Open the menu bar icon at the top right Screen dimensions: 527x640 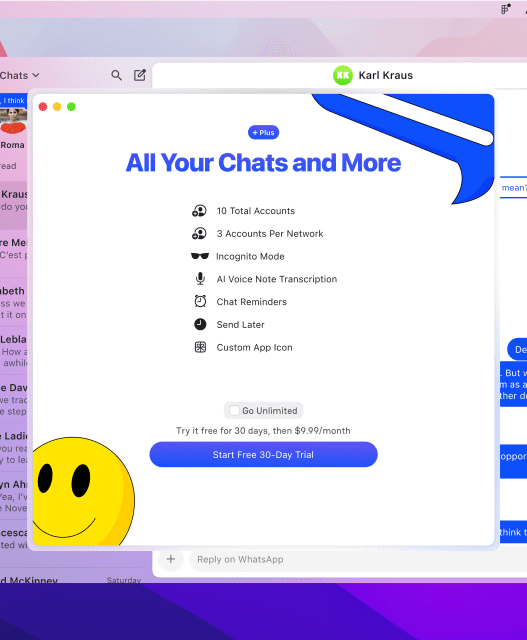pos(506,9)
